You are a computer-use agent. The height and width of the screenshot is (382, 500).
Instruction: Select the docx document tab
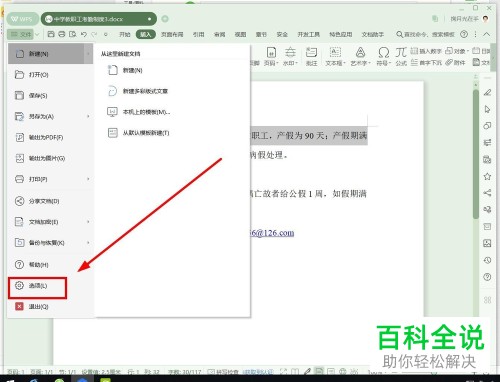99,19
